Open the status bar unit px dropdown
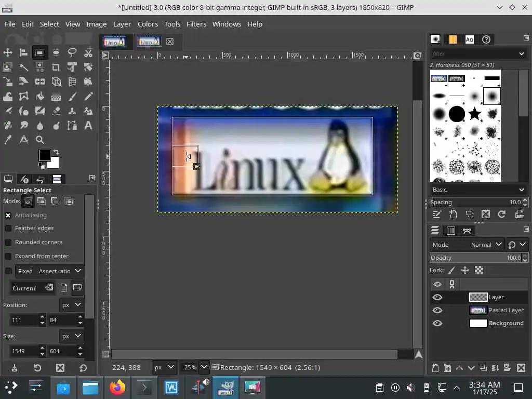 [164, 367]
